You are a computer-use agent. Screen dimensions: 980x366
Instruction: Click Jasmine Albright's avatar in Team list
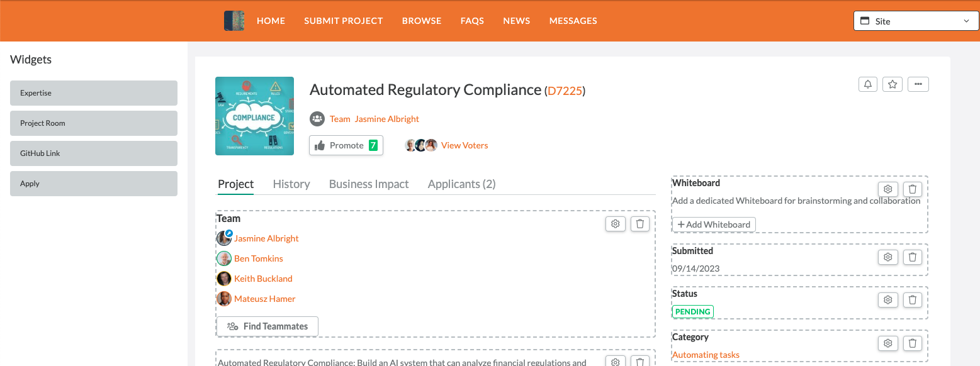pyautogui.click(x=224, y=238)
